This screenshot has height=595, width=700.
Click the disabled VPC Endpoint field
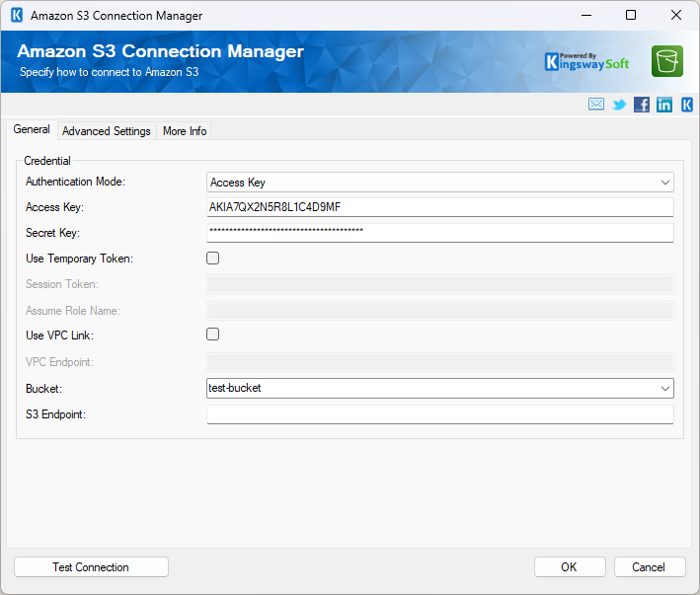[x=440, y=362]
